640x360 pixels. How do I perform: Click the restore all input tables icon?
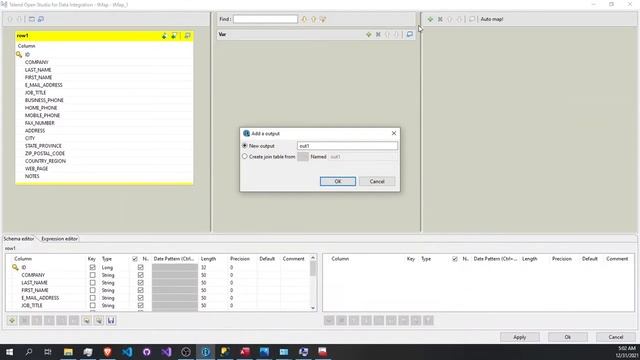pyautogui.click(x=41, y=19)
